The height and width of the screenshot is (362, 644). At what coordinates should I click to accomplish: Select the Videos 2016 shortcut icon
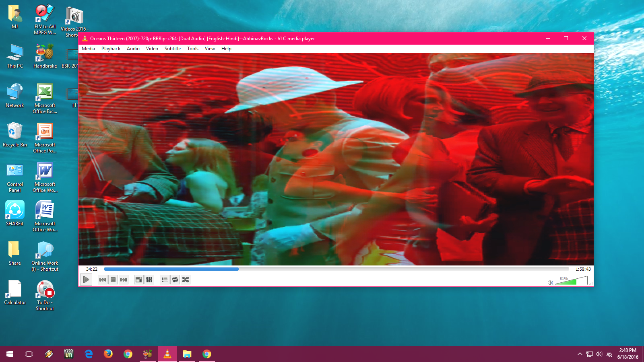coord(74,22)
